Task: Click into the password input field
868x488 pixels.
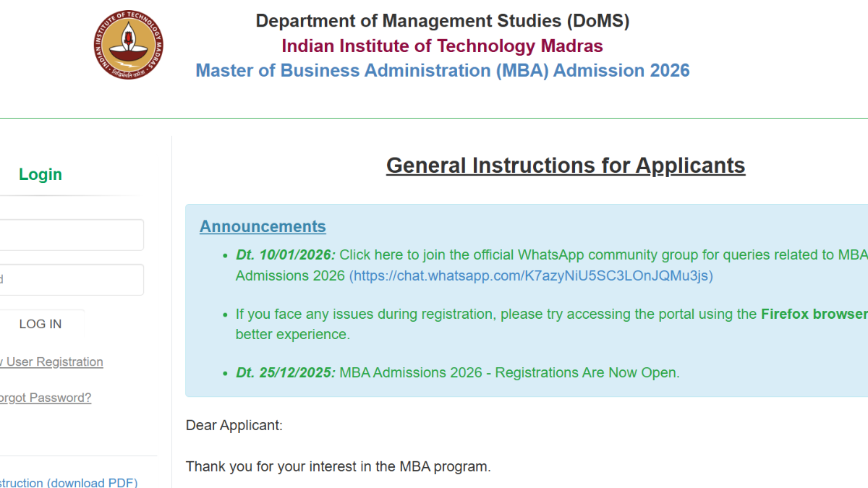Action: 71,280
